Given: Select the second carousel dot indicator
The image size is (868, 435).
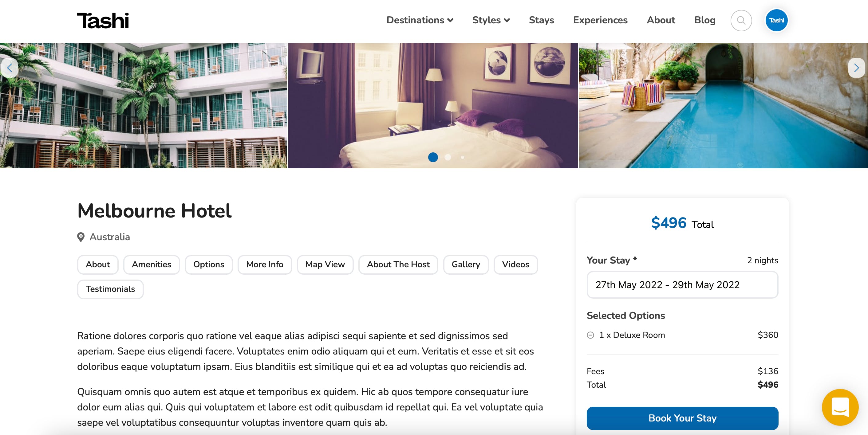Looking at the screenshot, I should click(448, 157).
